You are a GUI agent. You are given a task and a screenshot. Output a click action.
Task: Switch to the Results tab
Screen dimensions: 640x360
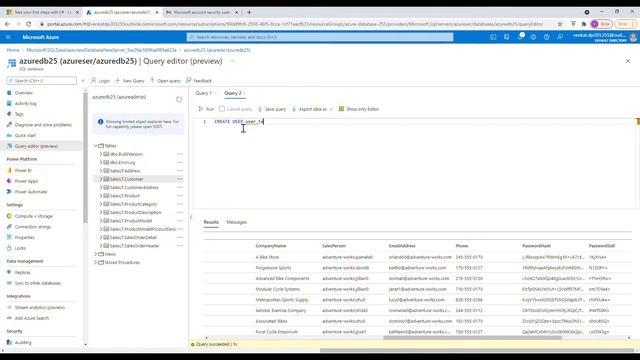click(211, 222)
